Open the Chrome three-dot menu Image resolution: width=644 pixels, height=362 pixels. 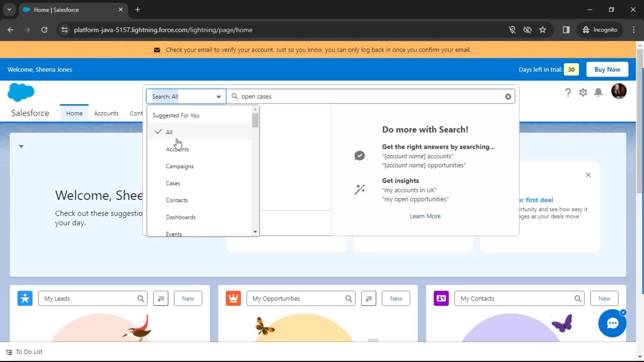pyautogui.click(x=634, y=30)
